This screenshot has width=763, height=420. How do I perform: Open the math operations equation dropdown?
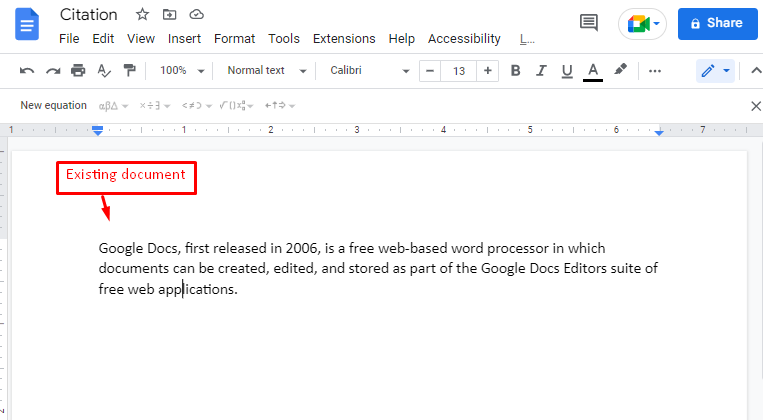[x=236, y=106]
